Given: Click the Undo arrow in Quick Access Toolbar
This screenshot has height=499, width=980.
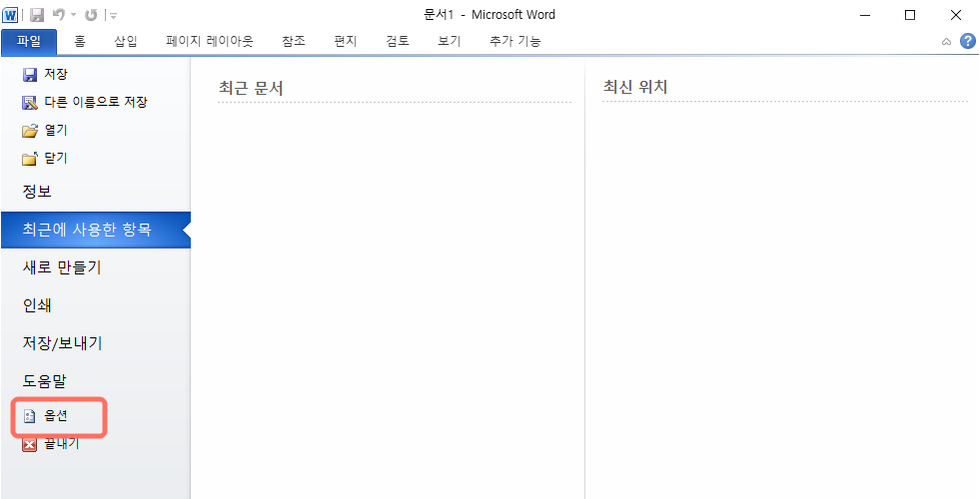Looking at the screenshot, I should pos(59,15).
